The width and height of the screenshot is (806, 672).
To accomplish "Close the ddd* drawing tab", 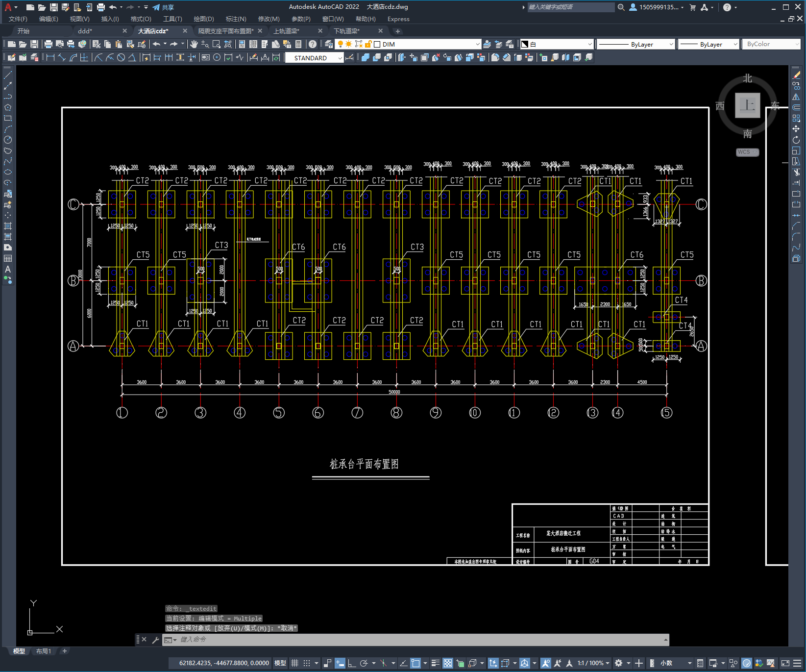I will pyautogui.click(x=124, y=31).
